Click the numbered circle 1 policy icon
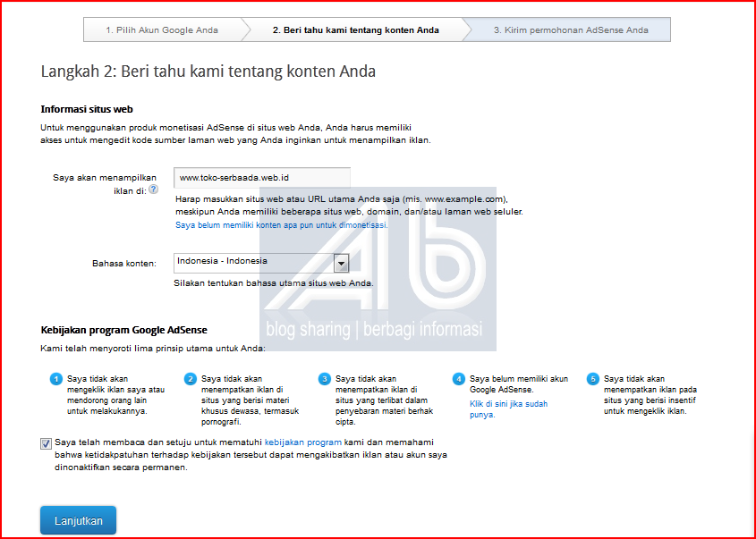 (56, 380)
